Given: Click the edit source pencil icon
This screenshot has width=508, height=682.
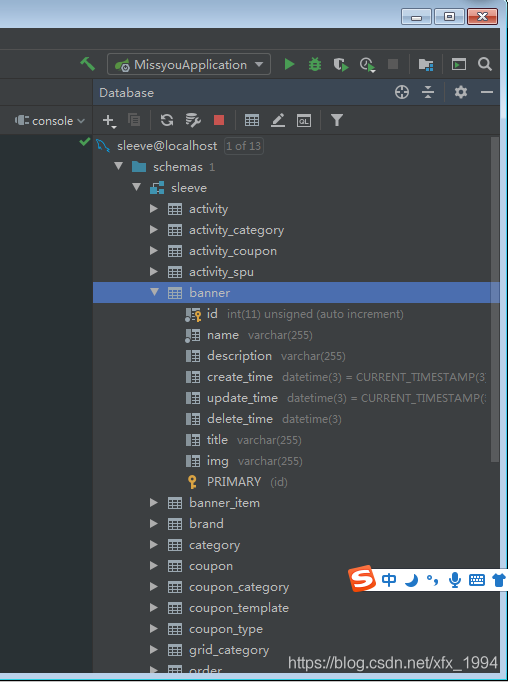Looking at the screenshot, I should pos(278,120).
